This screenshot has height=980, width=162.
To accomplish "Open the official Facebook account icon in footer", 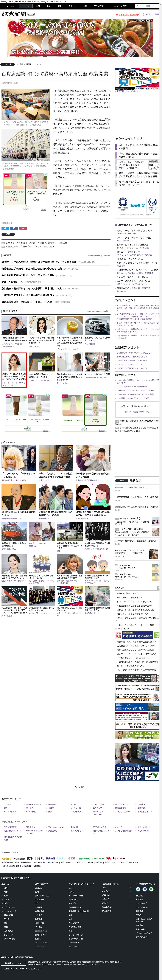I will coord(145,889).
